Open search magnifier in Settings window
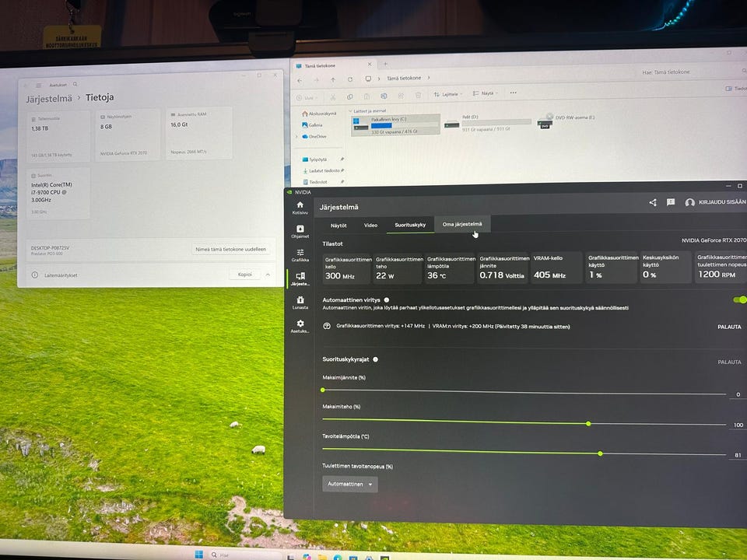The height and width of the screenshot is (560, 747). coord(75,84)
